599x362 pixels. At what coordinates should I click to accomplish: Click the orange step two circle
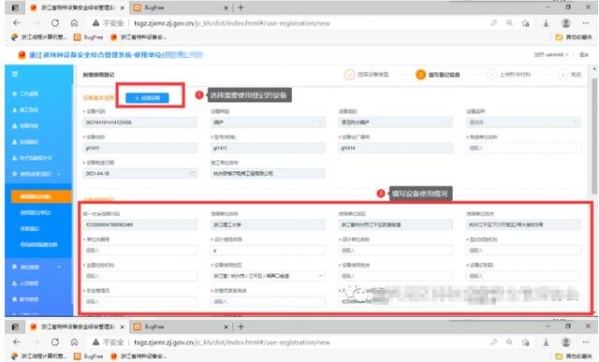pyautogui.click(x=421, y=74)
